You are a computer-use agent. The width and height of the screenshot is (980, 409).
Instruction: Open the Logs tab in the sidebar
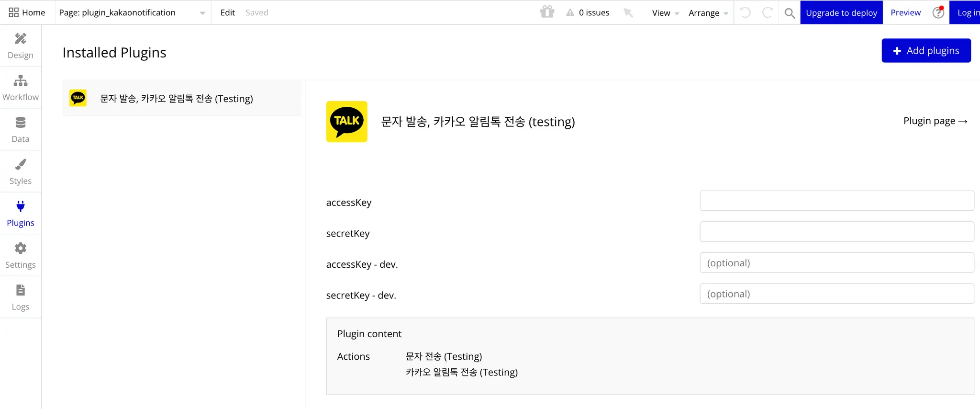tap(21, 297)
